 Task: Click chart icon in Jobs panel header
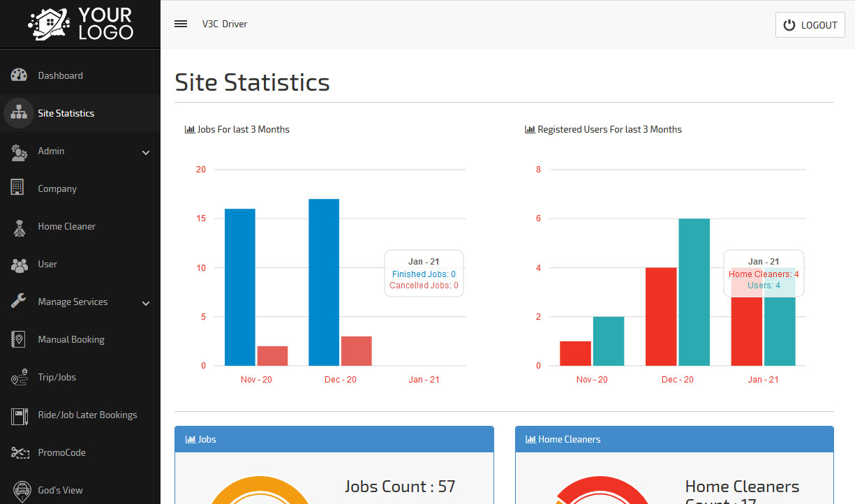(191, 439)
